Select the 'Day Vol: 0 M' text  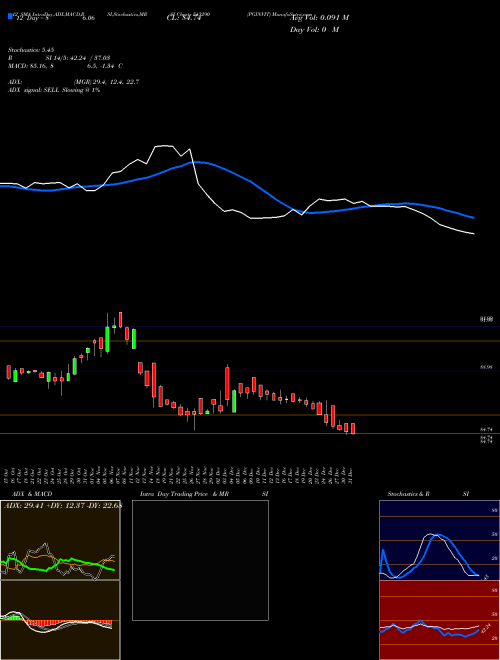315,30
